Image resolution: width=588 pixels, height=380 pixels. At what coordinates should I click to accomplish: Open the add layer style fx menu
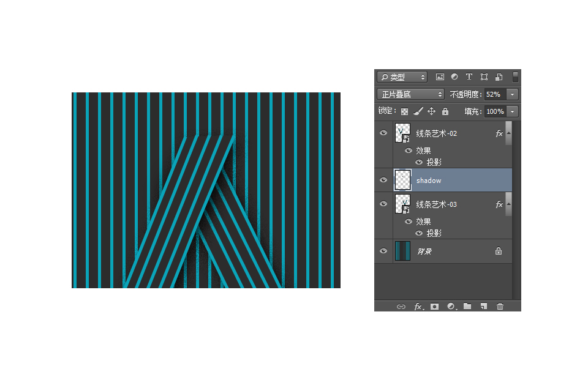pyautogui.click(x=418, y=307)
